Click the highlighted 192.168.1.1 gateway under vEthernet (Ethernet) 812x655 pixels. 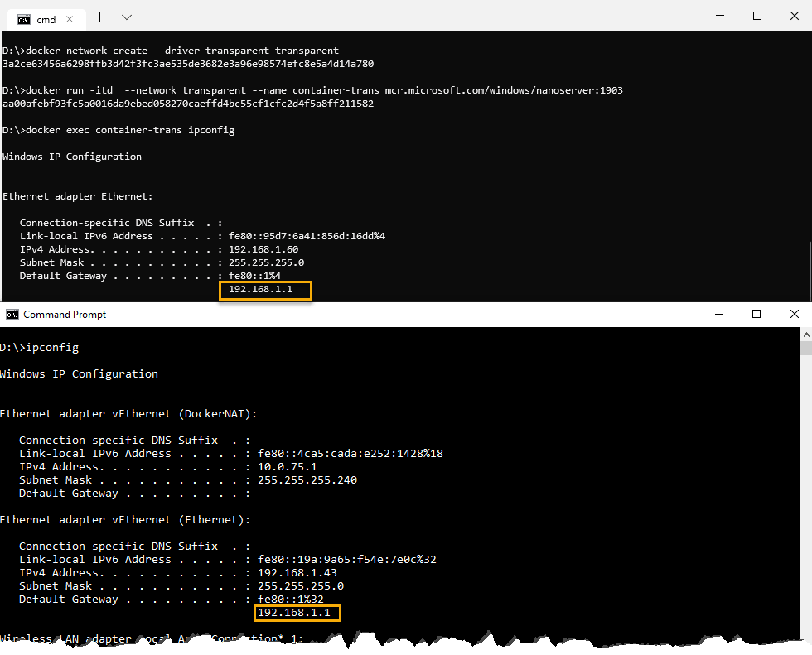coord(298,613)
